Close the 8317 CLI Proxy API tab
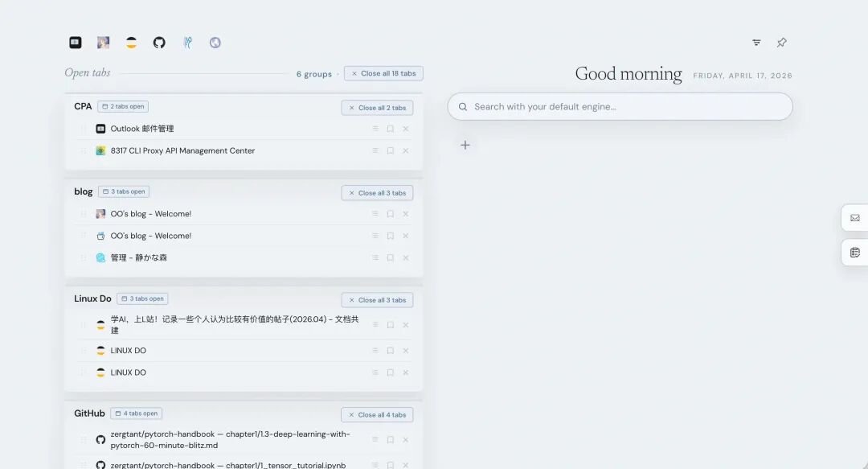 coord(406,150)
